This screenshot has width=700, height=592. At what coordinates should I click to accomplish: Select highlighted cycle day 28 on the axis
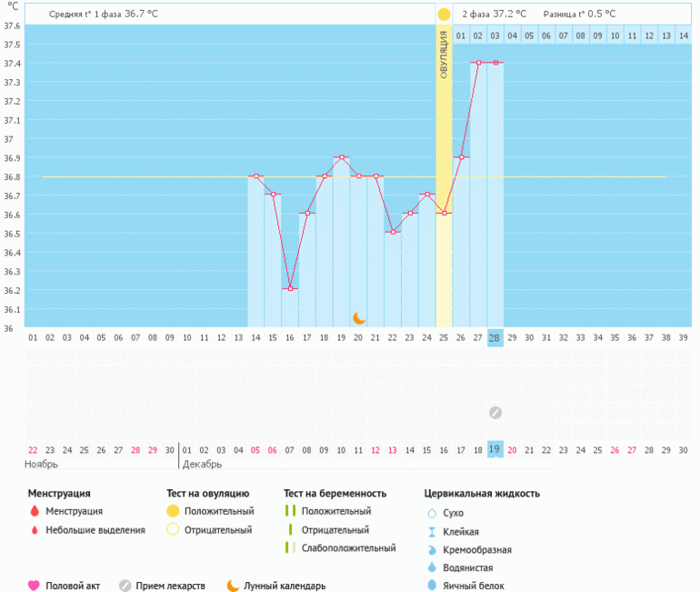click(495, 337)
